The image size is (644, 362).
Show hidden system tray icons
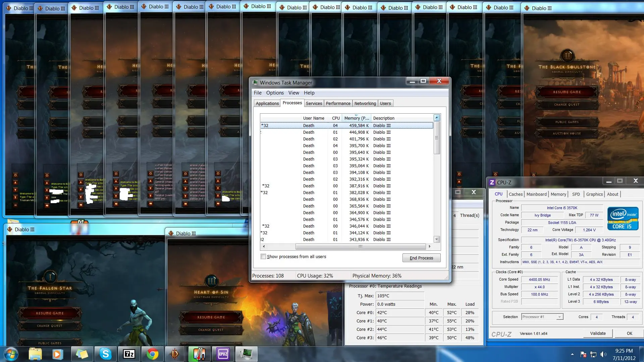(572, 354)
